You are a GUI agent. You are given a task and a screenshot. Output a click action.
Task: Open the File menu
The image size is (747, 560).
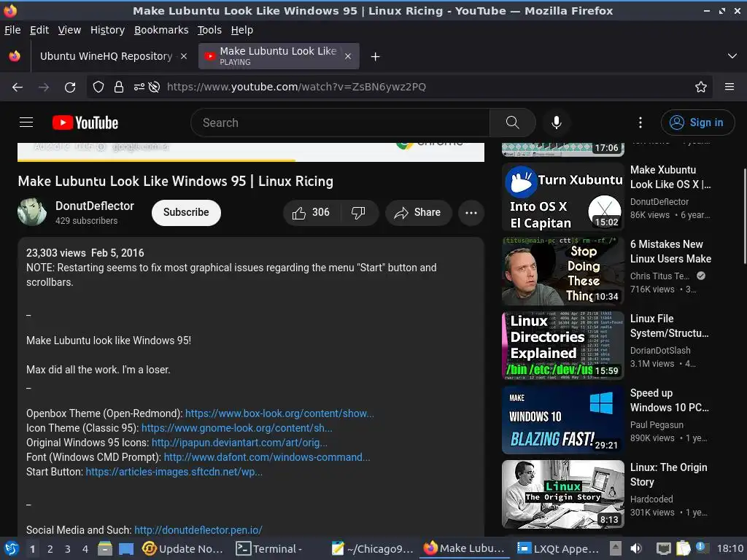[12, 30]
